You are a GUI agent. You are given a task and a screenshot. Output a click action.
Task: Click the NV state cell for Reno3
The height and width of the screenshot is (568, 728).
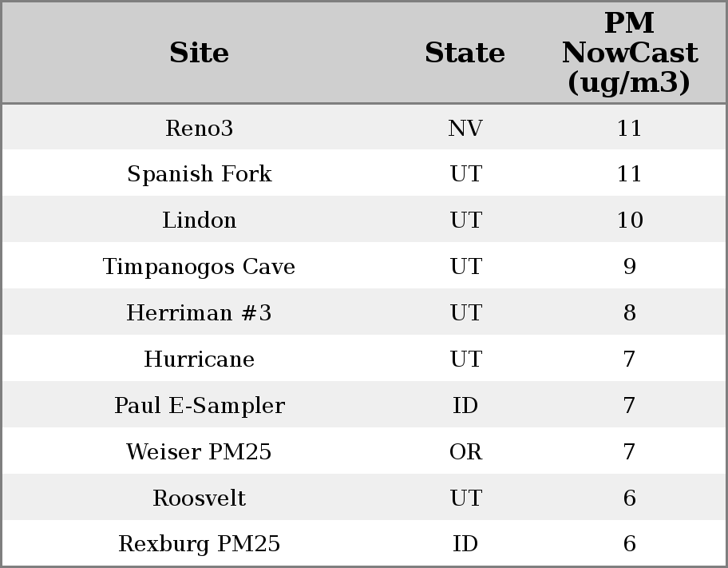pyautogui.click(x=465, y=129)
